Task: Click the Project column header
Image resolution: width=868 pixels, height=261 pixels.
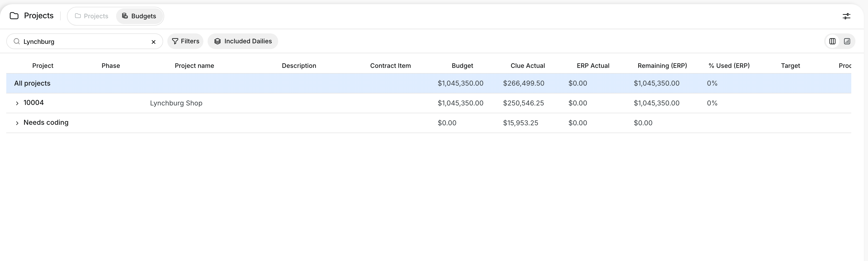Action: point(43,66)
